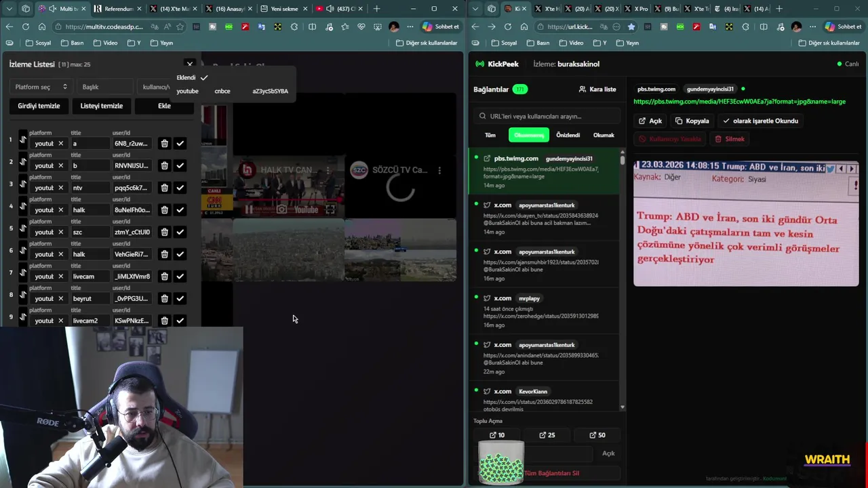Switch to the "Referendum" browser tab
This screenshot has height=488, width=868.
click(117, 9)
